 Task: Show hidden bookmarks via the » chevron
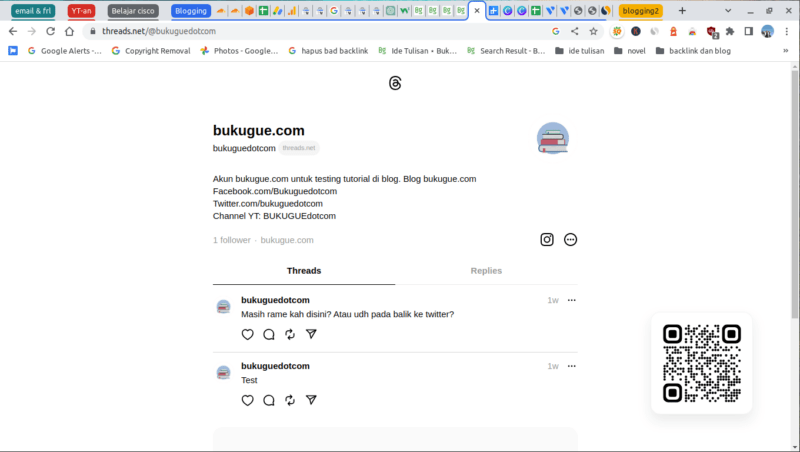[786, 51]
